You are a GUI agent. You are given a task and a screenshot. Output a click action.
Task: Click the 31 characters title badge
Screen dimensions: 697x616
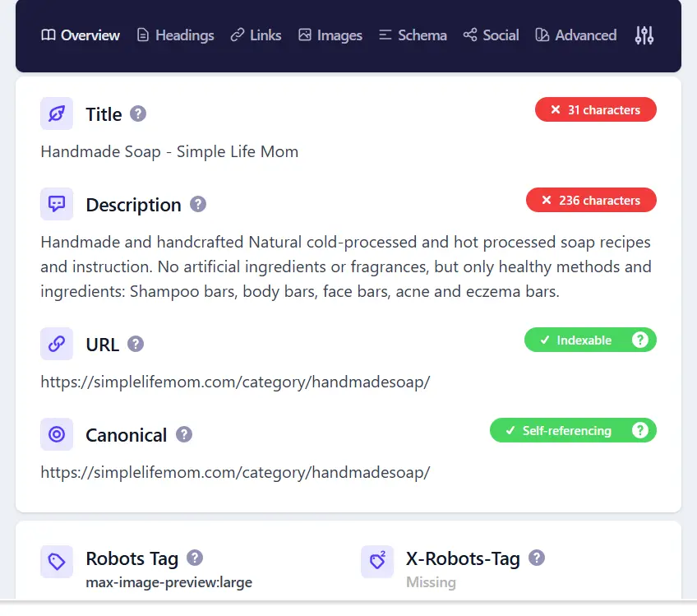coord(596,109)
